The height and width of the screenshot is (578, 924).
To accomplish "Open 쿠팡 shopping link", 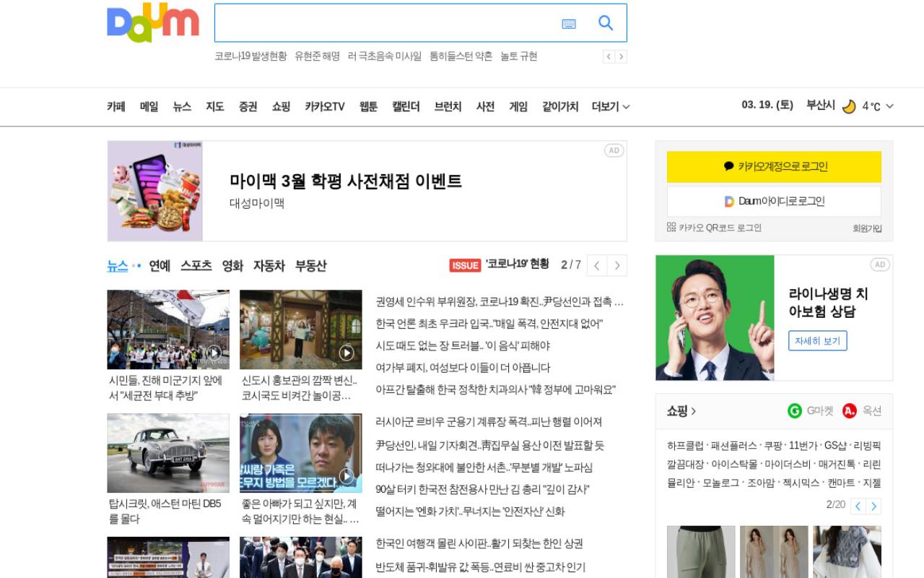I will coord(773,446).
